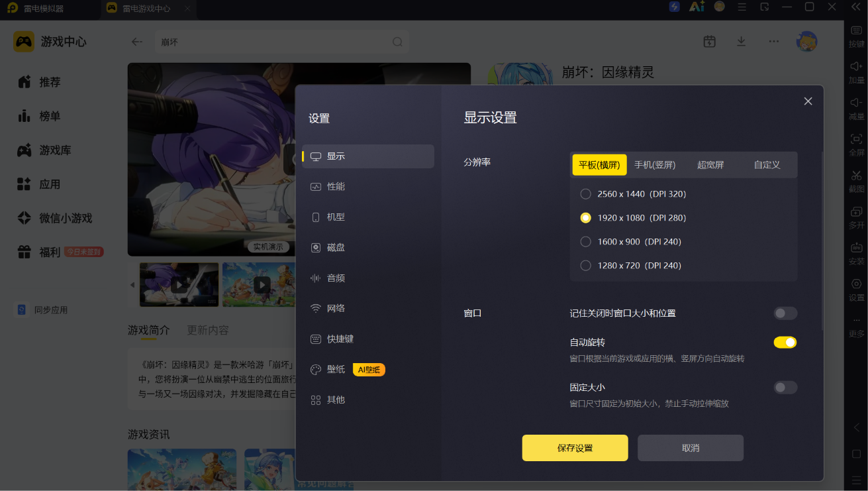Image resolution: width=868 pixels, height=491 pixels.
Task: Collapse the right toolbar with double-arrow
Action: click(855, 7)
